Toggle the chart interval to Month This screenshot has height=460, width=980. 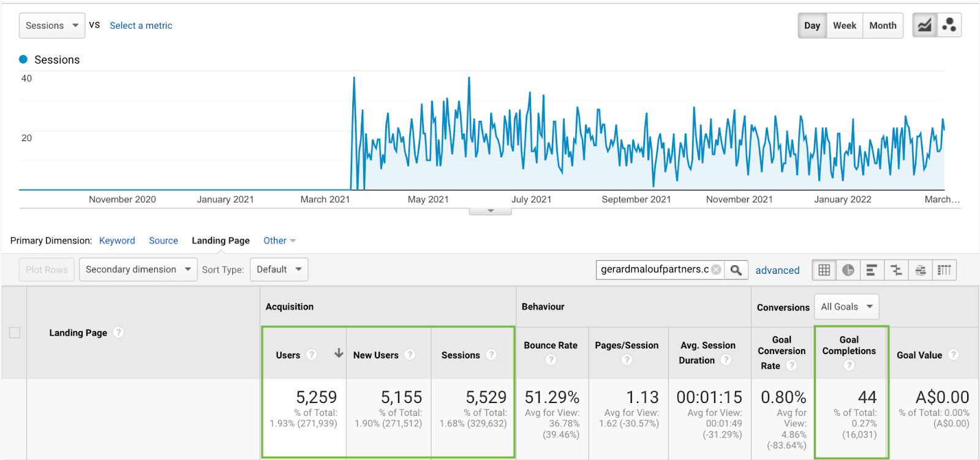point(883,26)
